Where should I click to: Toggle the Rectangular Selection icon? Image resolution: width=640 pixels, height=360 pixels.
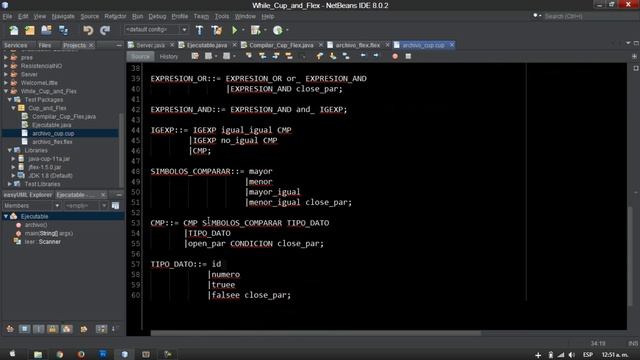(303, 56)
